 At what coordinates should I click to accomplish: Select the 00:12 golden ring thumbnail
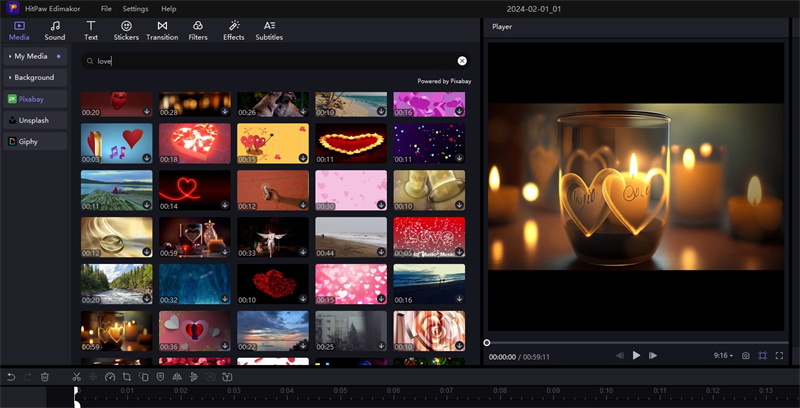click(x=116, y=237)
